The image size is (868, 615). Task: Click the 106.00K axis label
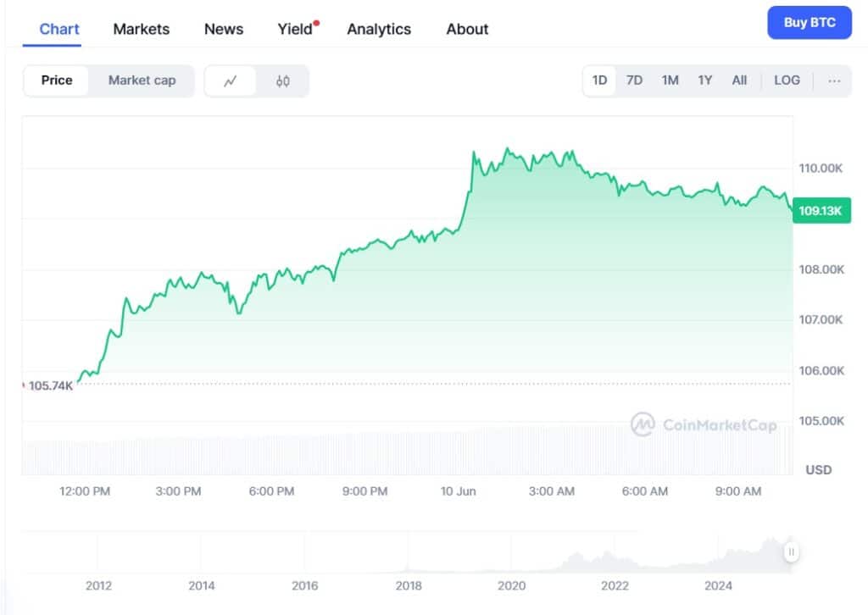(821, 370)
